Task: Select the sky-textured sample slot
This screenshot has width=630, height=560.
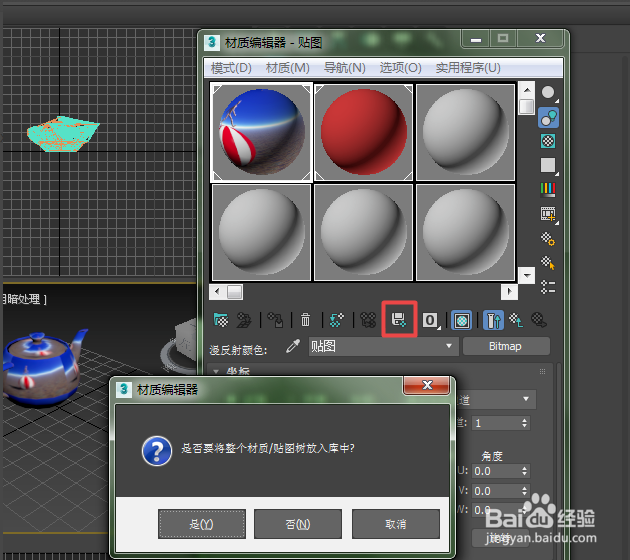Action: 262,132
